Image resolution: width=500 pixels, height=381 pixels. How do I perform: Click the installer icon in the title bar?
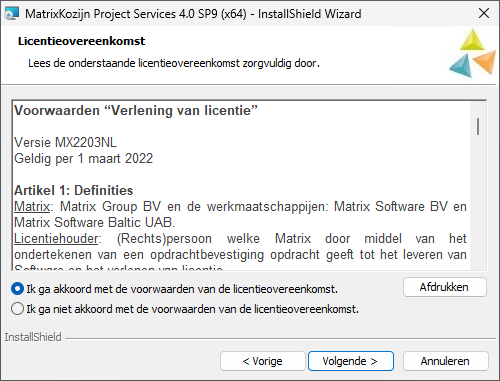coord(11,14)
